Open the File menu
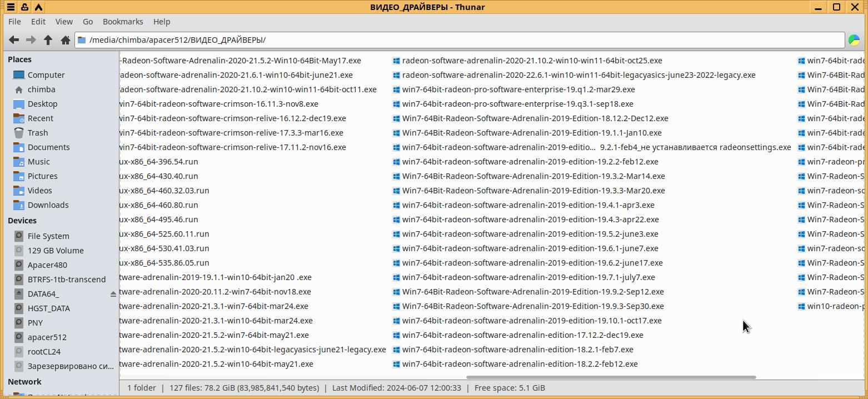Image resolution: width=868 pixels, height=399 pixels. pyautogui.click(x=15, y=22)
